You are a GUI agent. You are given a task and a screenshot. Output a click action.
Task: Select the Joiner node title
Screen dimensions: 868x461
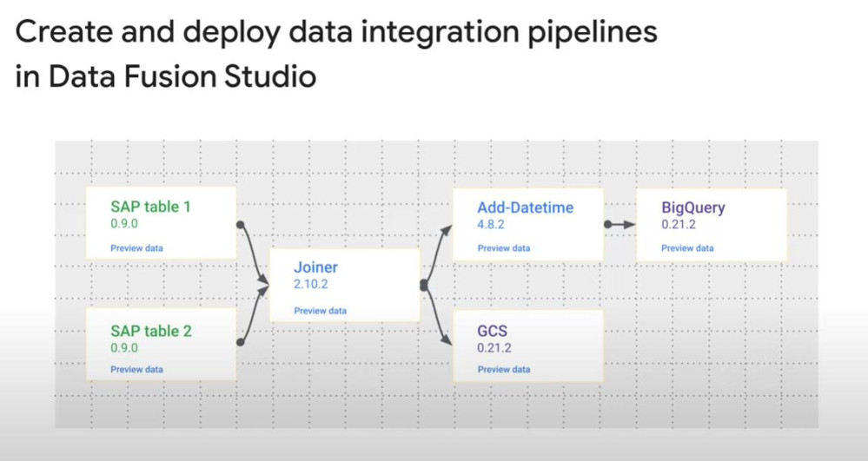pos(315,267)
